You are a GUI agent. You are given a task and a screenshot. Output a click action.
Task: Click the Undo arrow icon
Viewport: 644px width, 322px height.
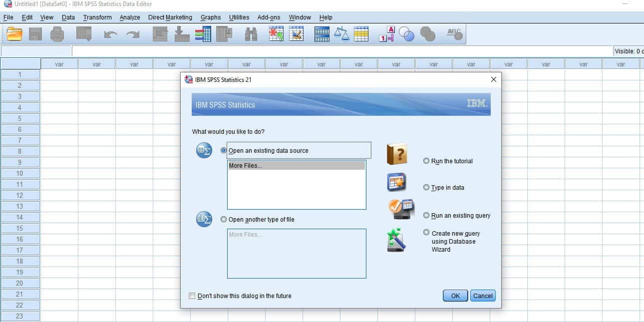tap(111, 34)
